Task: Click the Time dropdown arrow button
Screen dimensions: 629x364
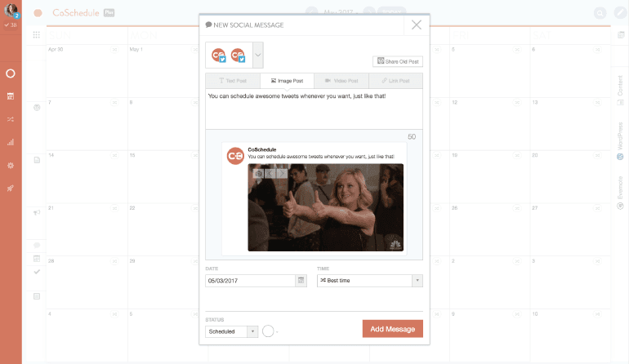Action: 417,281
